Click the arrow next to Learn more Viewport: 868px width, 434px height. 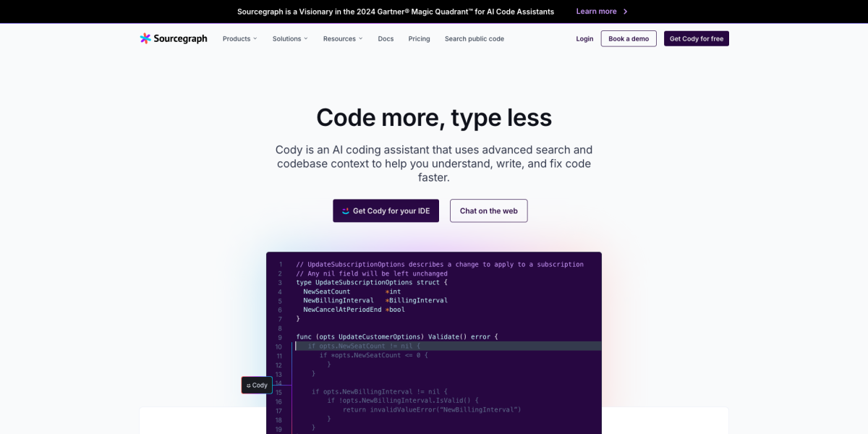pos(626,12)
